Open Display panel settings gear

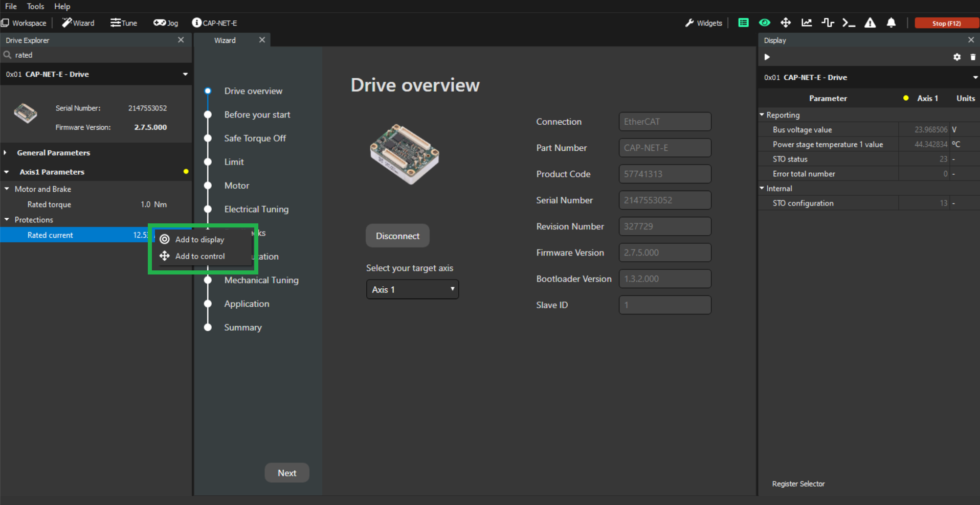956,57
